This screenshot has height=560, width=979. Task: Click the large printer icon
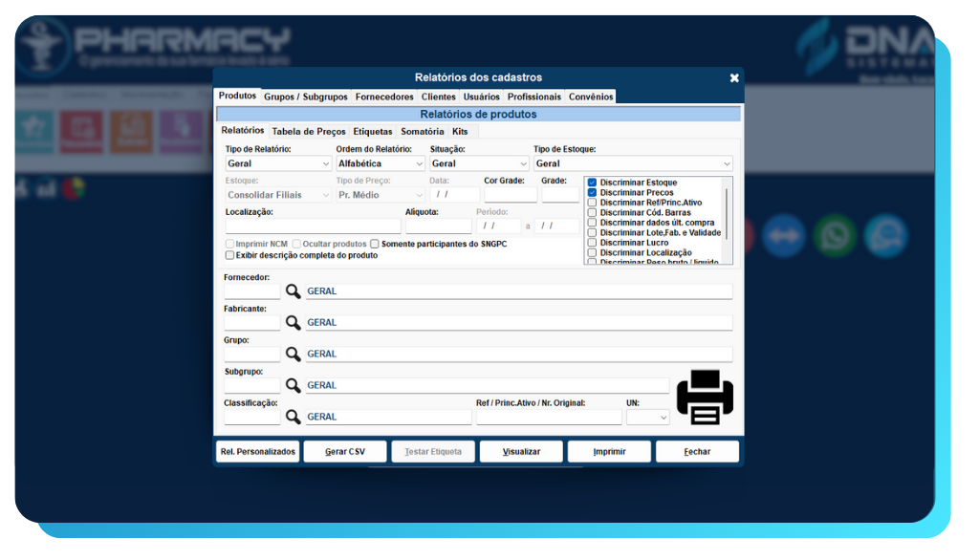[705, 397]
